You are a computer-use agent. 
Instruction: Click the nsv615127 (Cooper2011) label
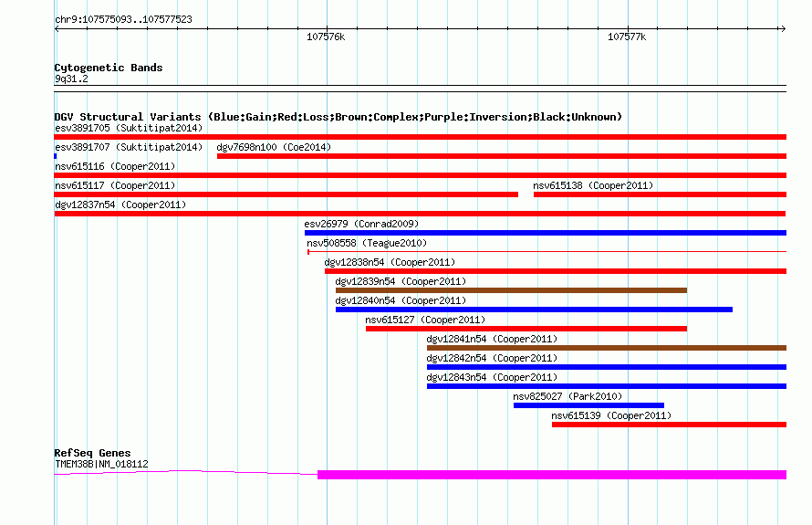point(425,320)
